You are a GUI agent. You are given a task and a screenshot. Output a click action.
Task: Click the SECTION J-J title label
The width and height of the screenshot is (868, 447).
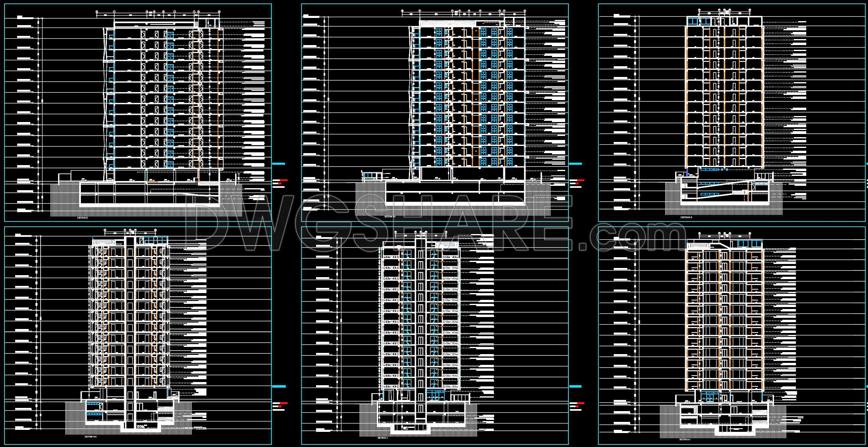[685, 439]
